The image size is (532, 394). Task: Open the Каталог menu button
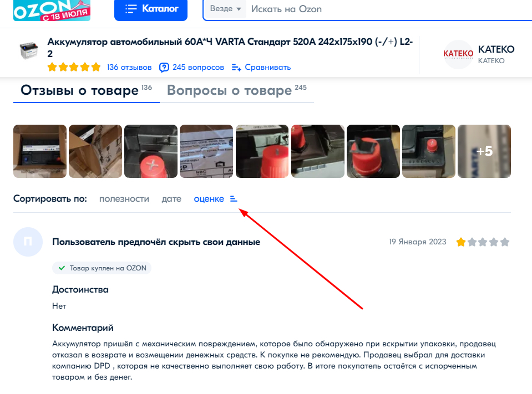coord(151,10)
